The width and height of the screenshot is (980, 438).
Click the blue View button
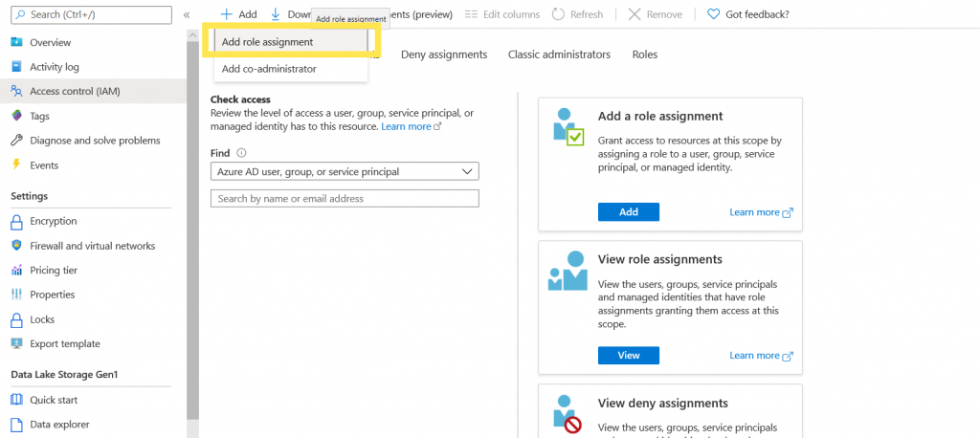[628, 356]
